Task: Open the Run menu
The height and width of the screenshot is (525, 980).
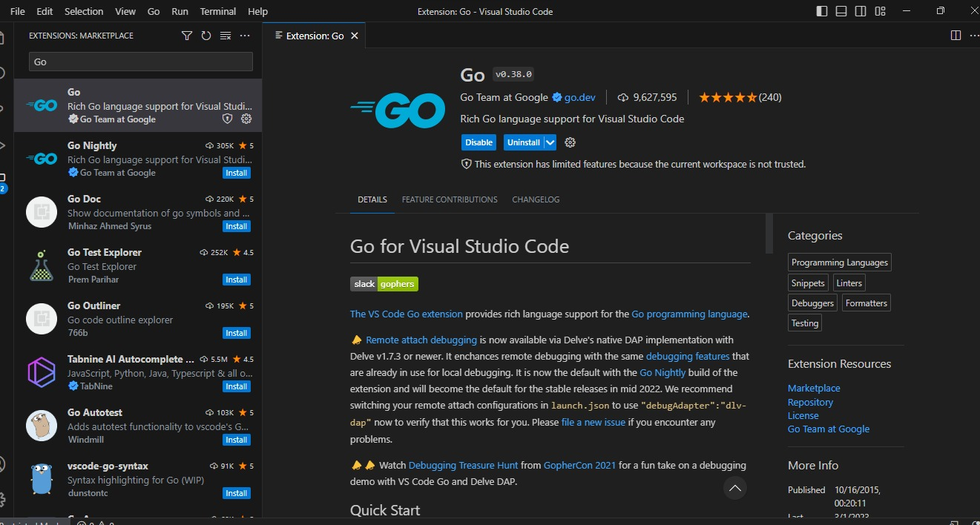Action: coord(180,11)
